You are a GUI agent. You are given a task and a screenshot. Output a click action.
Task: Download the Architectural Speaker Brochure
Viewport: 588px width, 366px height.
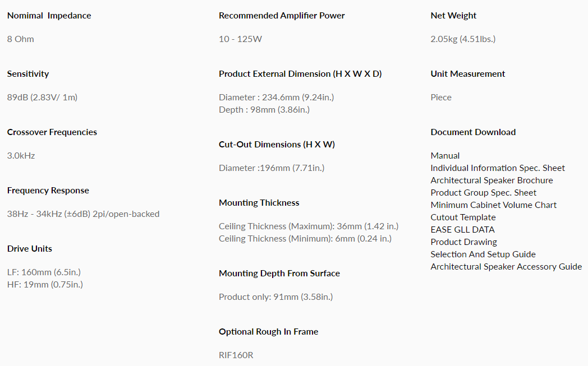coord(491,180)
